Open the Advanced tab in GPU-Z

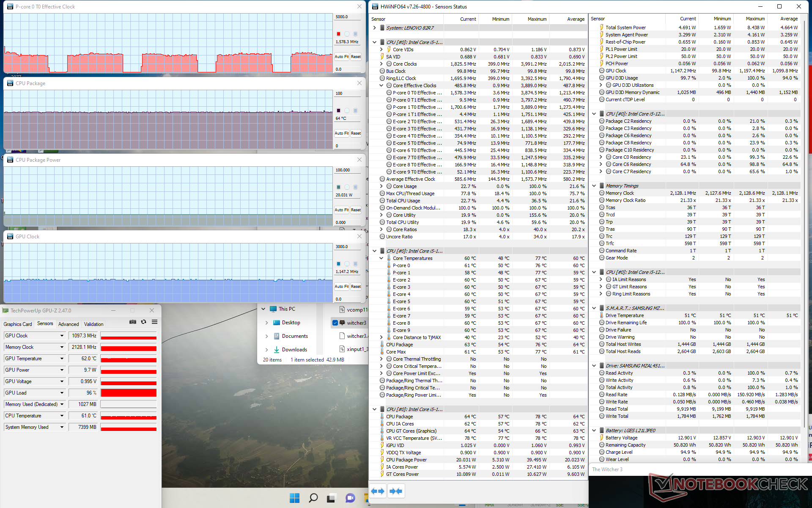point(69,324)
